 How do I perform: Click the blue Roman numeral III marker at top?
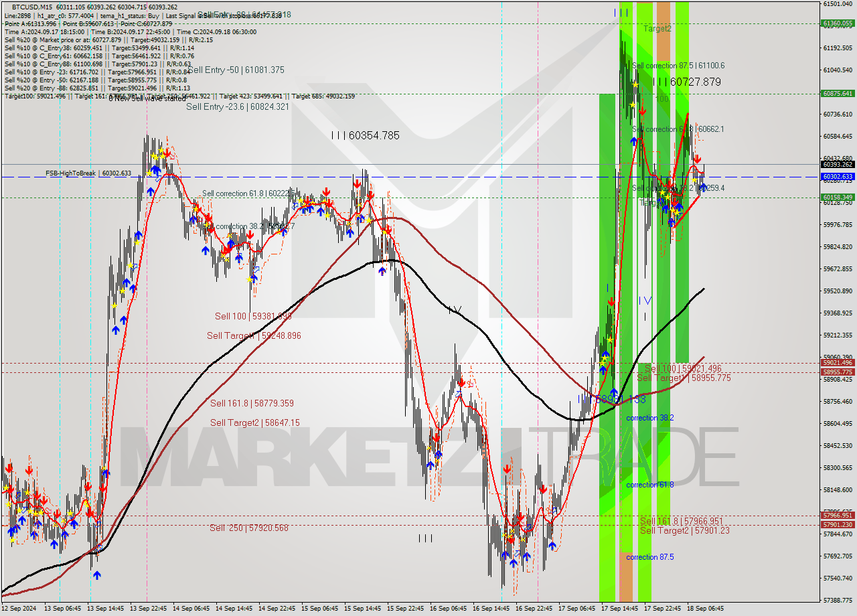[x=621, y=12]
